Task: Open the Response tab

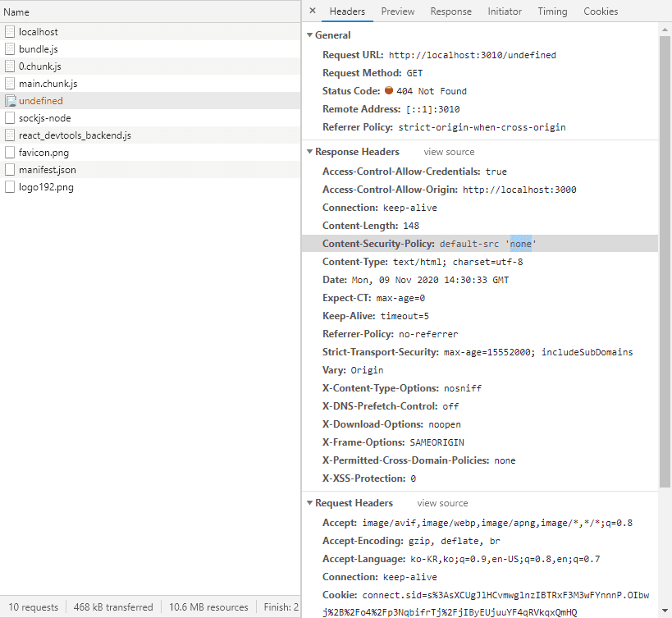Action: [x=450, y=11]
